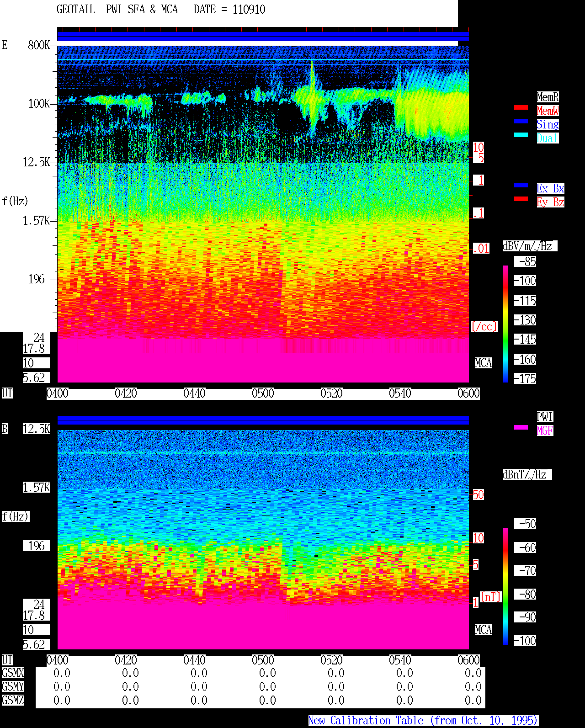Click the blue mode bar above the B spectrogram
Image resolution: width=585 pixels, height=728 pixels.
(263, 420)
